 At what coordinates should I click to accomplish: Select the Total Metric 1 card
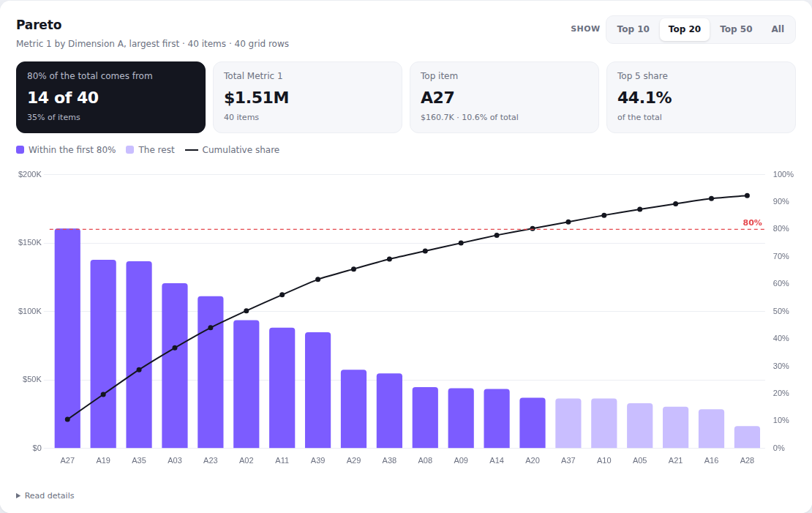point(307,97)
